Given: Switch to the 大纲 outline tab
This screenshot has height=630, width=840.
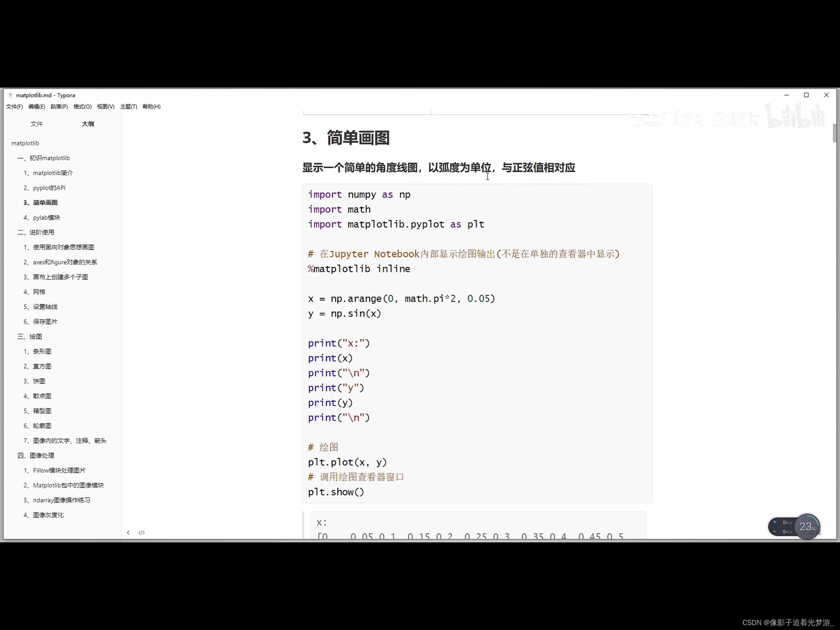Looking at the screenshot, I should click(x=88, y=124).
